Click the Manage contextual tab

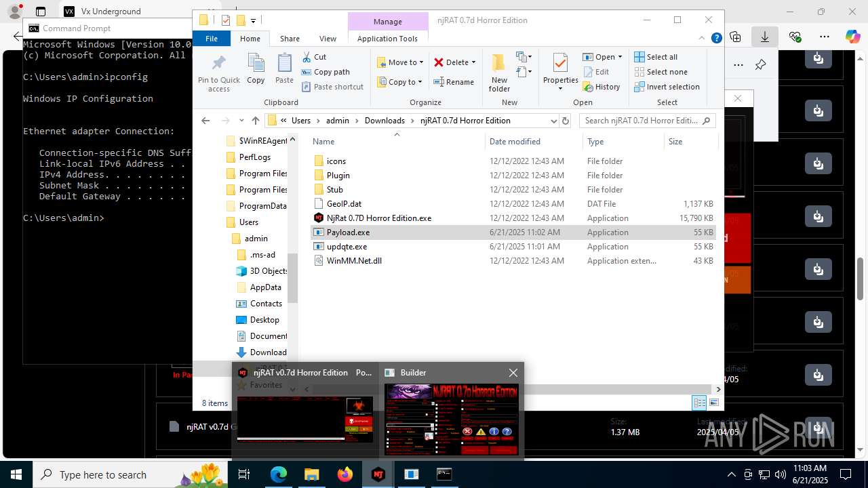click(388, 22)
